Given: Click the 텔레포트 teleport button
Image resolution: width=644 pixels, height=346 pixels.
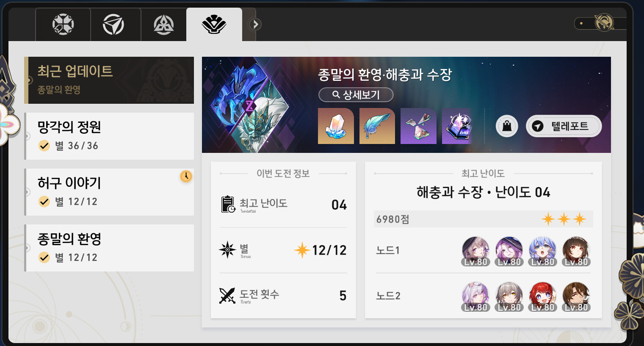Looking at the screenshot, I should click(x=564, y=126).
